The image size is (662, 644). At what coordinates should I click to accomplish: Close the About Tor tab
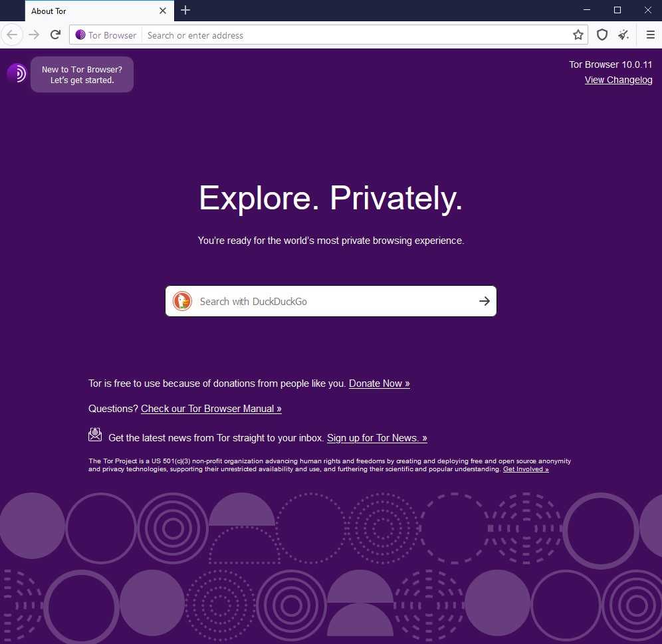[163, 11]
